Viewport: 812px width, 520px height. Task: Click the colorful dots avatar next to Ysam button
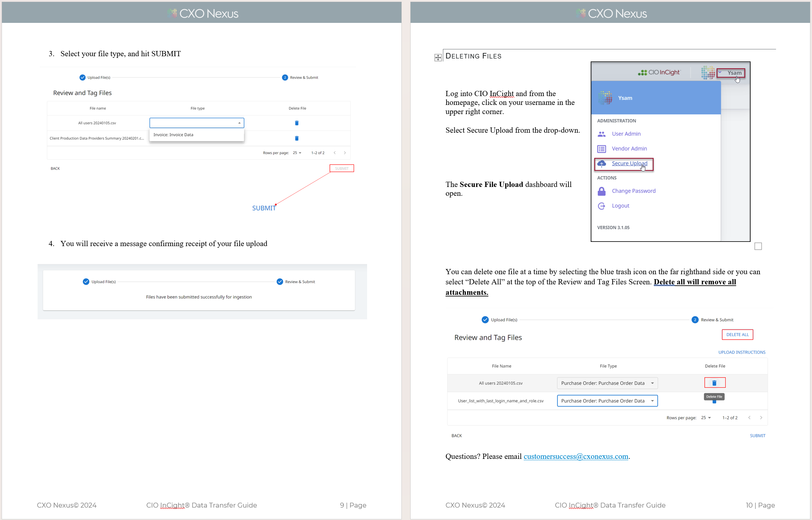click(708, 72)
